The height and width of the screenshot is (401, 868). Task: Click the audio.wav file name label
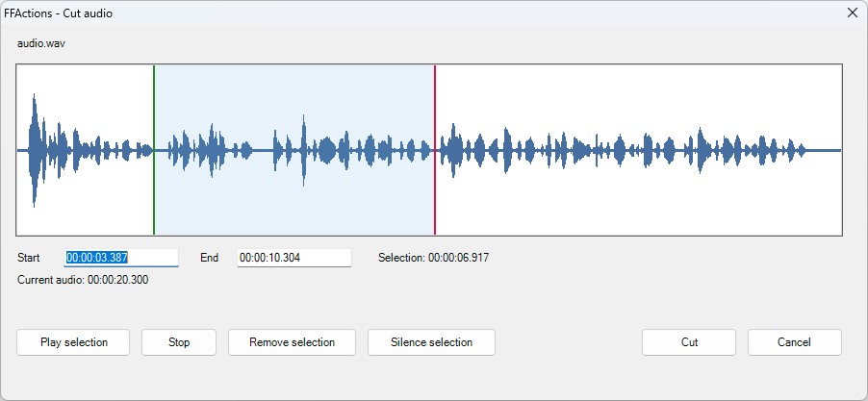tap(41, 43)
